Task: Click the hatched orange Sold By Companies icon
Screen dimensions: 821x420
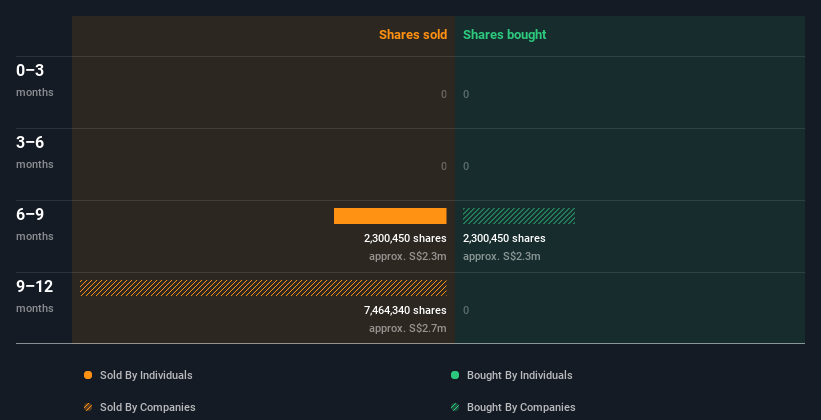Action: pos(88,407)
